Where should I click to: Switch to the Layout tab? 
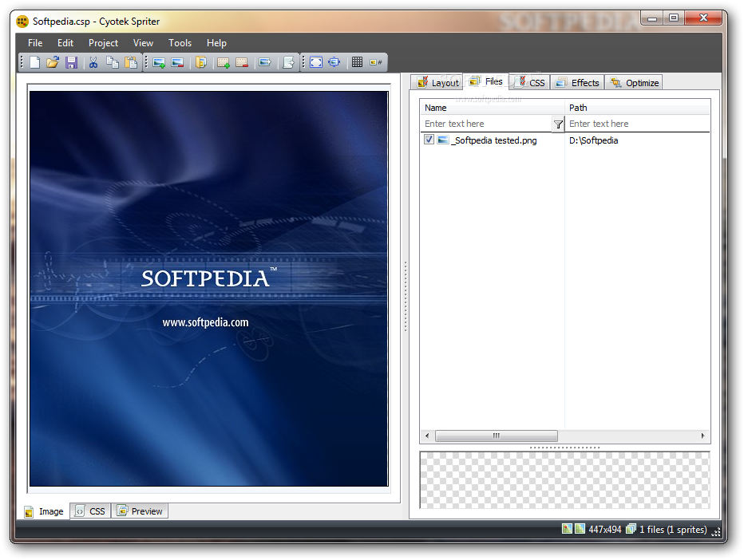[x=437, y=82]
